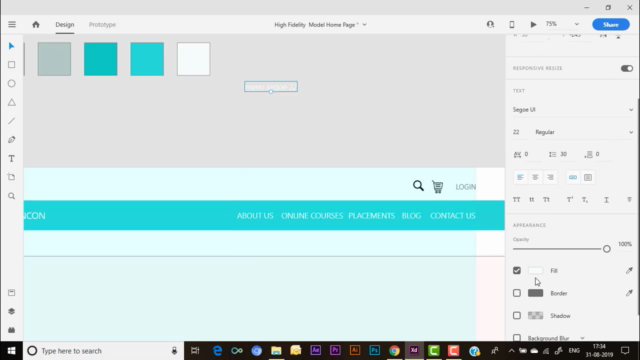Open the Assets panel icon
The image size is (640, 360).
(x=11, y=293)
